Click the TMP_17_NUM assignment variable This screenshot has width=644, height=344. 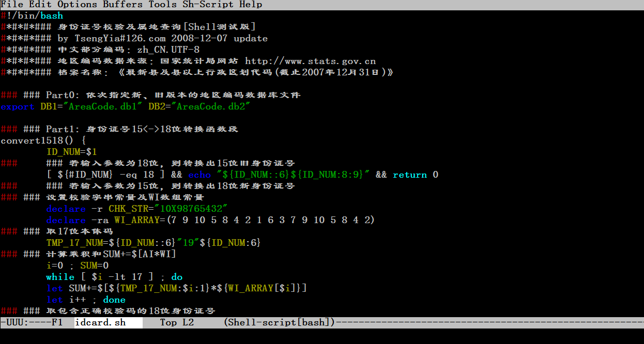click(x=74, y=243)
